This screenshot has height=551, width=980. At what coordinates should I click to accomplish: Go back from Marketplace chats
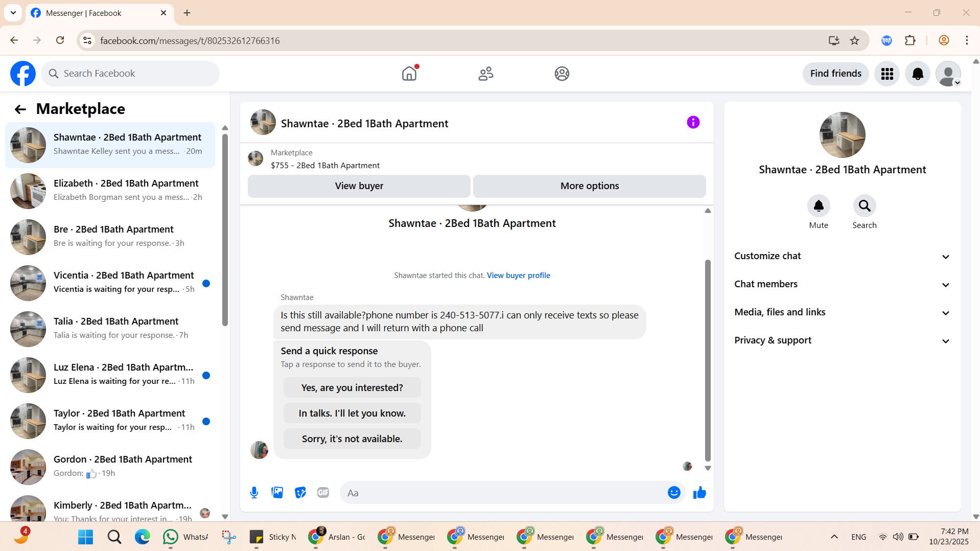(x=20, y=109)
